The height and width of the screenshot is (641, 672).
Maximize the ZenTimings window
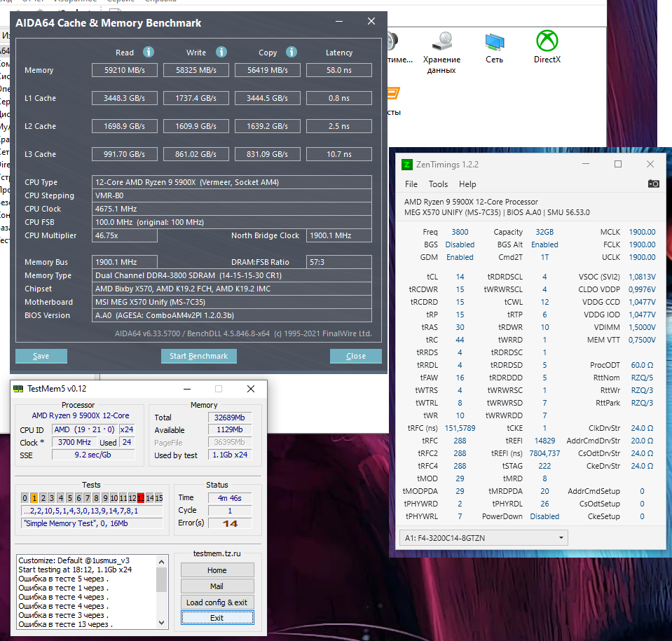[x=618, y=164]
